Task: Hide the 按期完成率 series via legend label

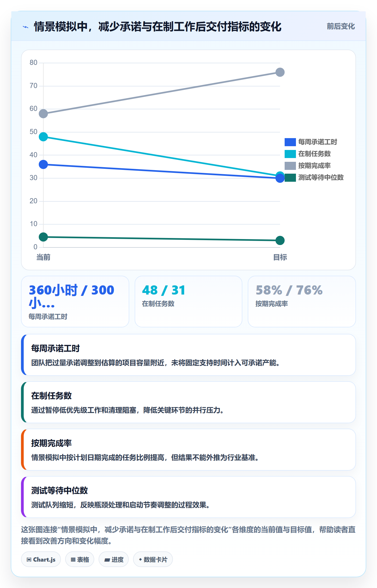Action: click(314, 166)
